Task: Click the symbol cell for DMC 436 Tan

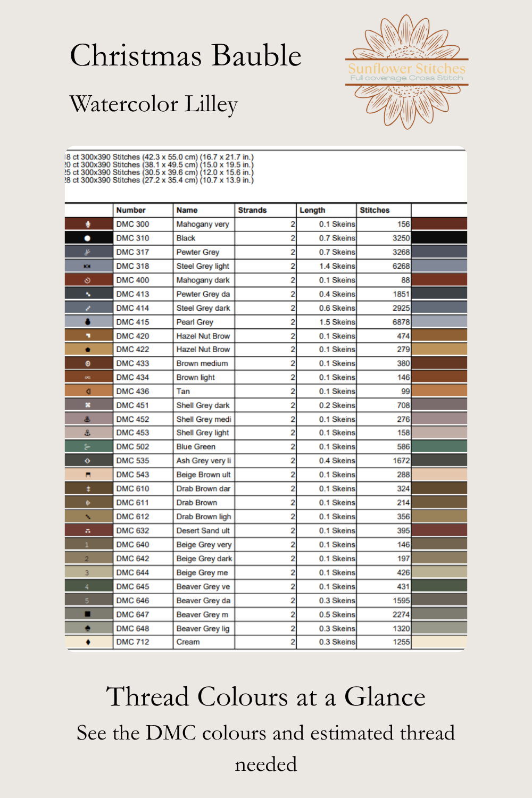Action: point(89,391)
